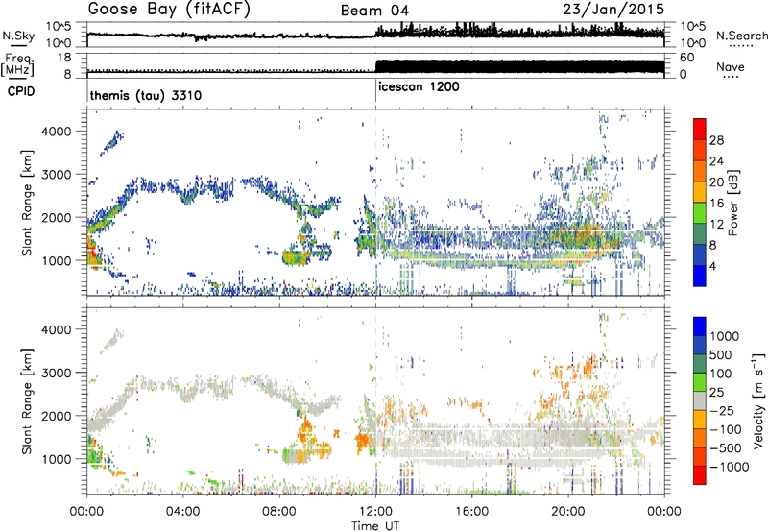Click the '16:00' time tick label
Screen dimensions: 768x532
471,512
